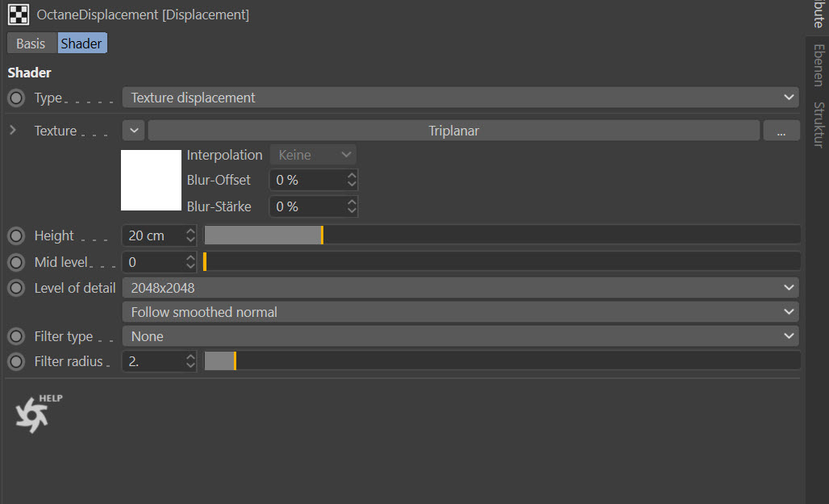The width and height of the screenshot is (829, 504).
Task: Open the Type dropdown showing Texture displacement
Action: click(460, 98)
